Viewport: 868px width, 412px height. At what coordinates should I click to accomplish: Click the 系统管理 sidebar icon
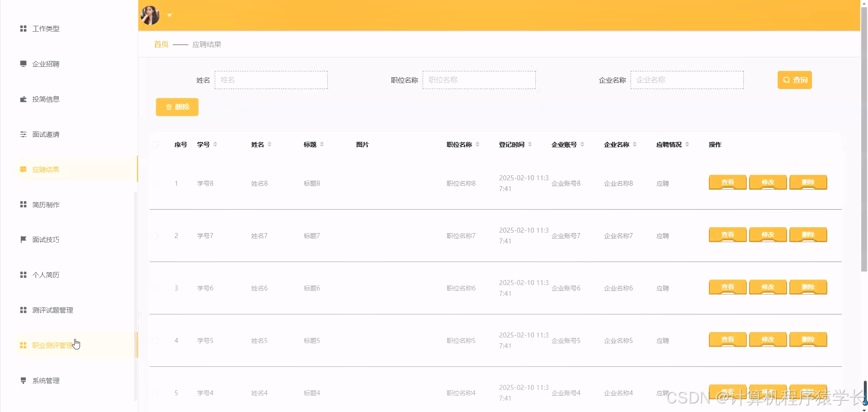click(23, 380)
